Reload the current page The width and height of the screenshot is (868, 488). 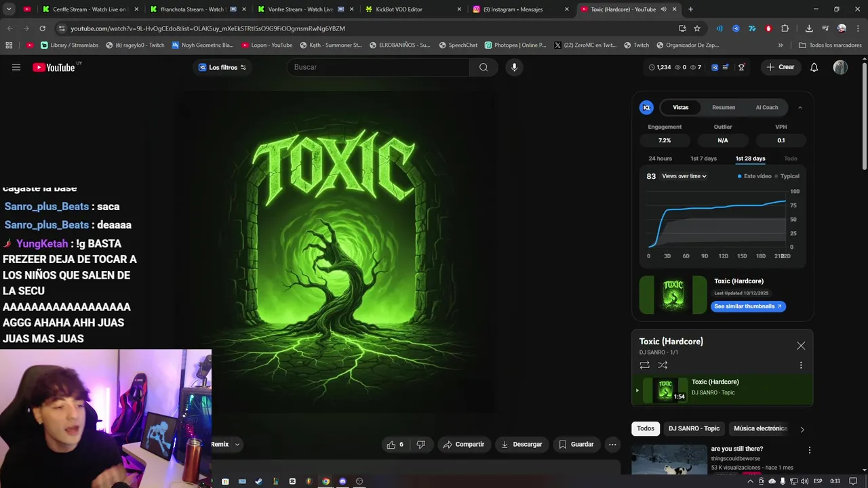(x=42, y=28)
